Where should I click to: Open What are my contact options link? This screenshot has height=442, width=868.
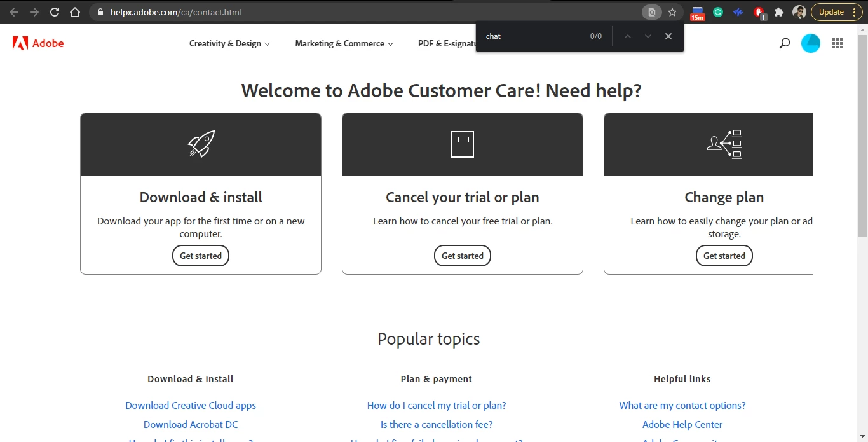(x=682, y=405)
